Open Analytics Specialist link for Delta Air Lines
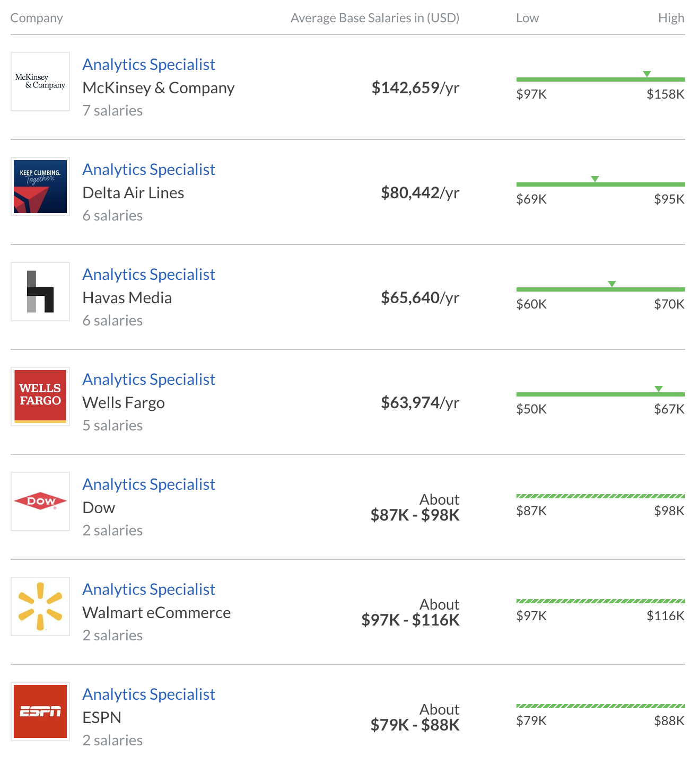 [149, 170]
